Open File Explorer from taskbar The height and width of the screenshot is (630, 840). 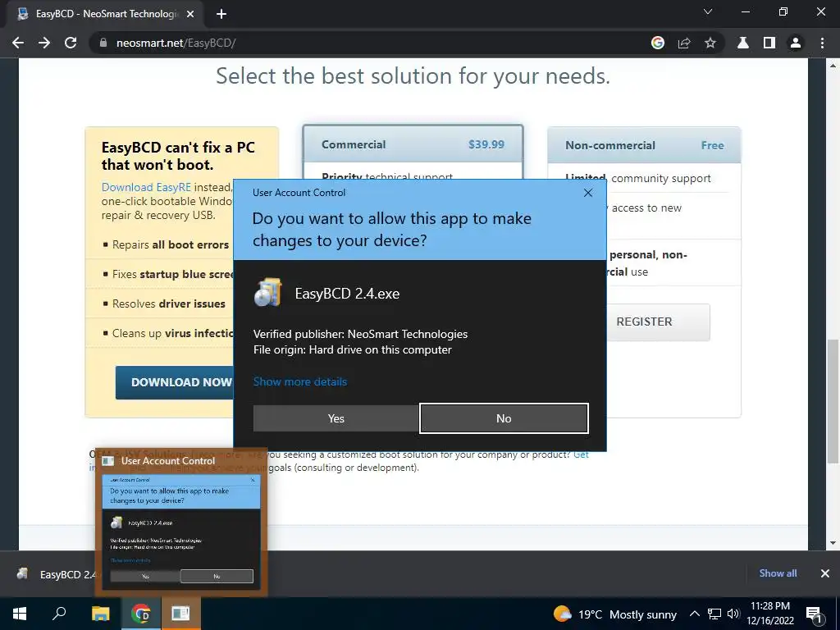pyautogui.click(x=100, y=614)
